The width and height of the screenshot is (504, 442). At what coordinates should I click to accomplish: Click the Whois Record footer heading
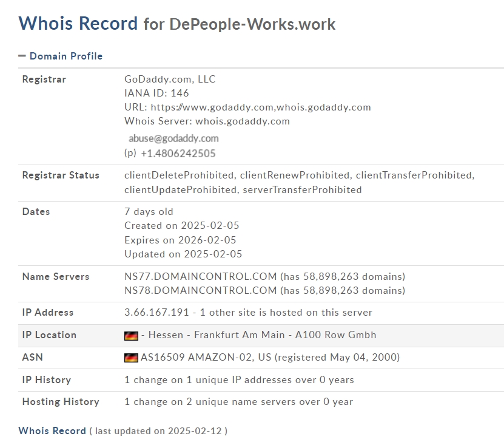click(52, 430)
